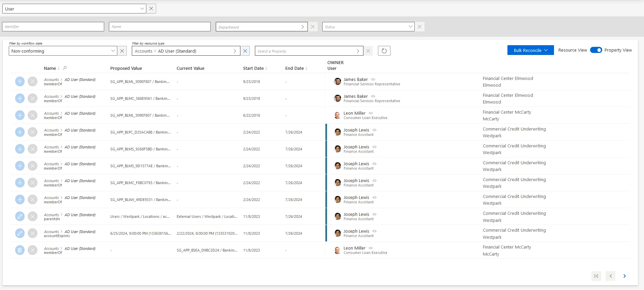
Task: Click the X reject icon on first James Baker row
Action: pyautogui.click(x=32, y=82)
